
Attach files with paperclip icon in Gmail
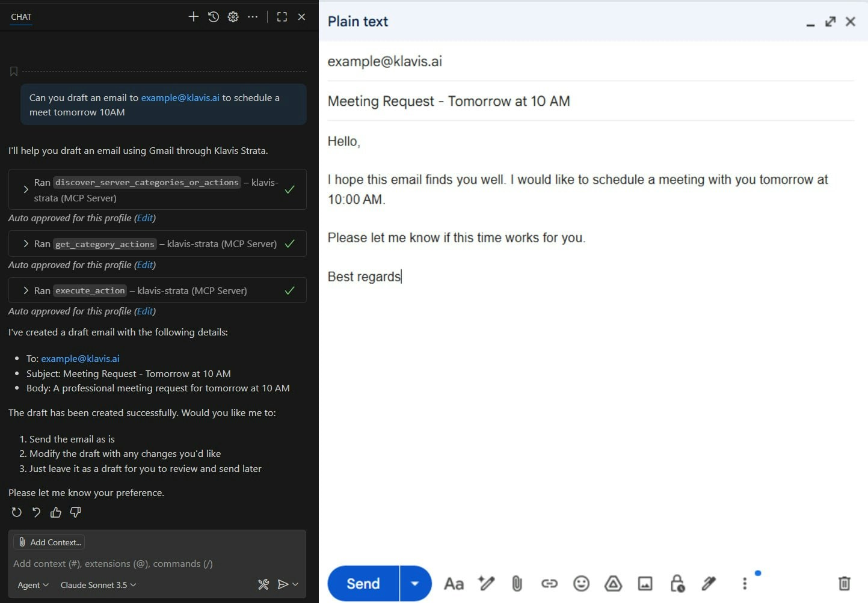coord(517,583)
